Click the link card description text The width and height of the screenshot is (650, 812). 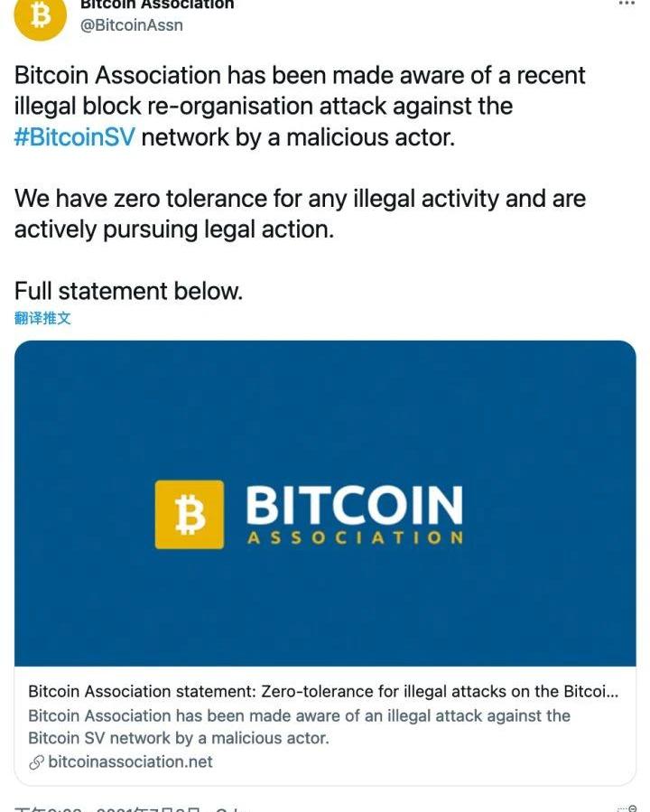[299, 726]
